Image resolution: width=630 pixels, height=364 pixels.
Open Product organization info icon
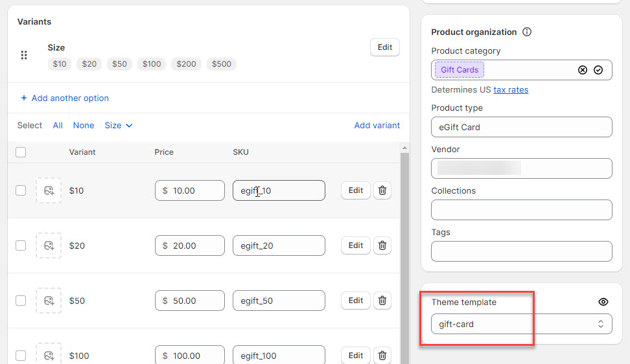[527, 32]
